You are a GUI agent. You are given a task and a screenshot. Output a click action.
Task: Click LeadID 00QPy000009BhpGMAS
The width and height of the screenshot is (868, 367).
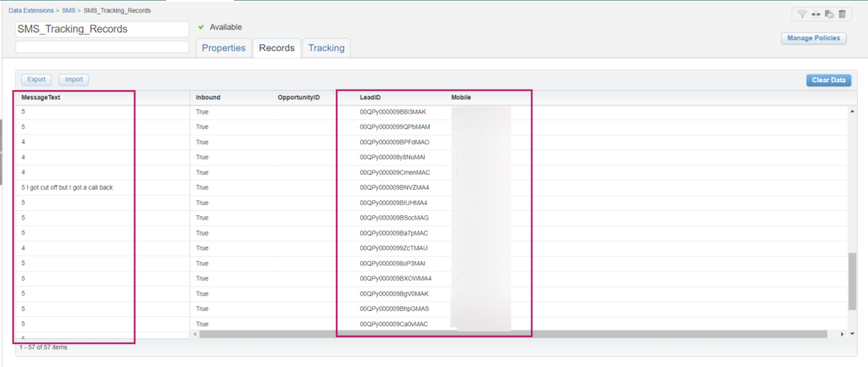[x=395, y=309]
